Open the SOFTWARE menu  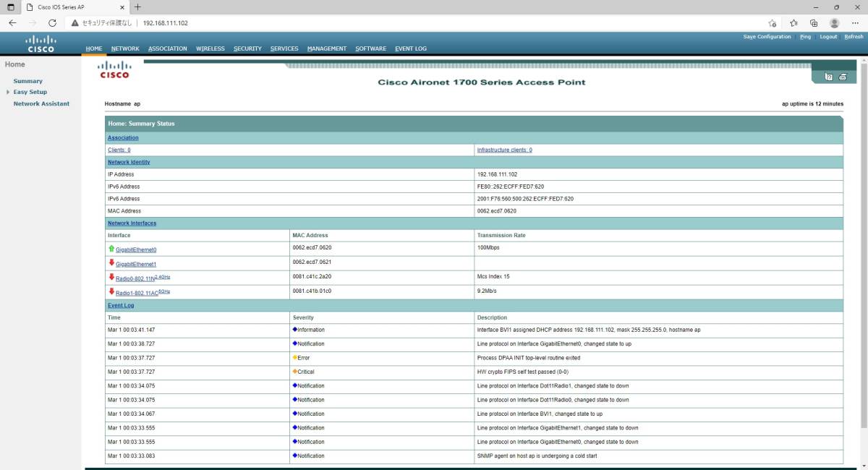coord(371,48)
